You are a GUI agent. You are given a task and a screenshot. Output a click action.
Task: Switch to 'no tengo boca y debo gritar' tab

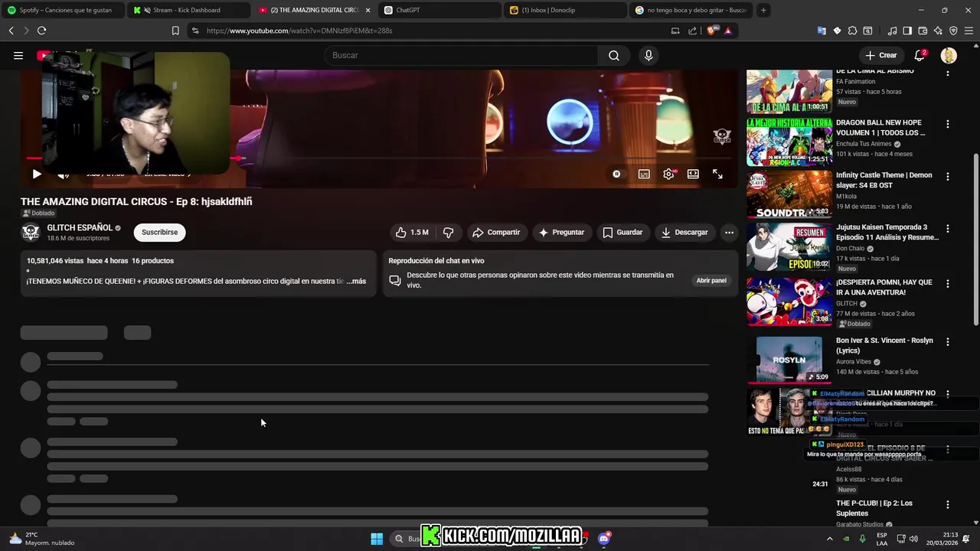pos(691,10)
